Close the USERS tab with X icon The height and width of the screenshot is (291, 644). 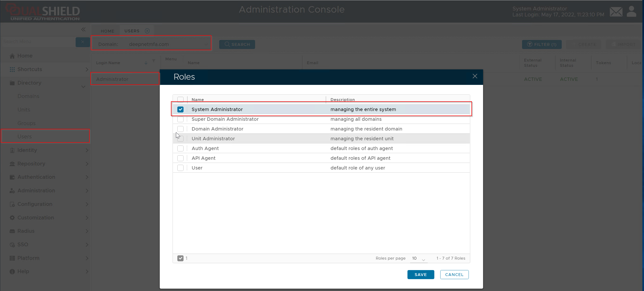click(x=147, y=31)
